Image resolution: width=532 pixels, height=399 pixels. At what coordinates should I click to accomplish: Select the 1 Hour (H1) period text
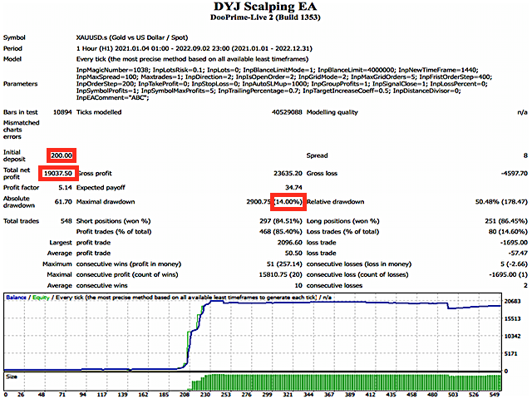(195, 48)
